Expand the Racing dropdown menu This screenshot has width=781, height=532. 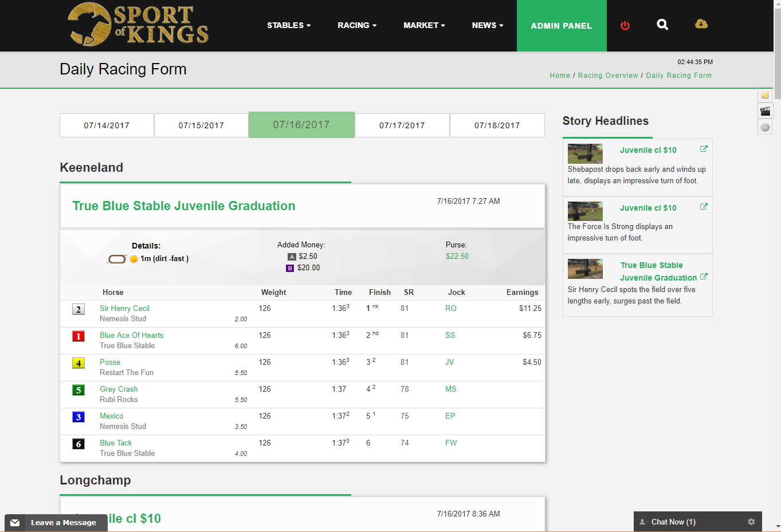tap(357, 25)
